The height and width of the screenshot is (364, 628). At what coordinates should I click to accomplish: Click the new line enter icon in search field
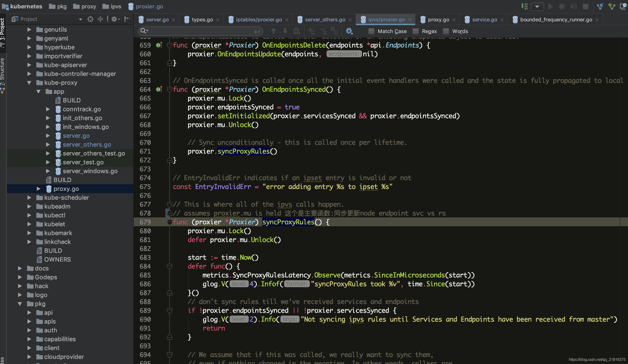257,31
